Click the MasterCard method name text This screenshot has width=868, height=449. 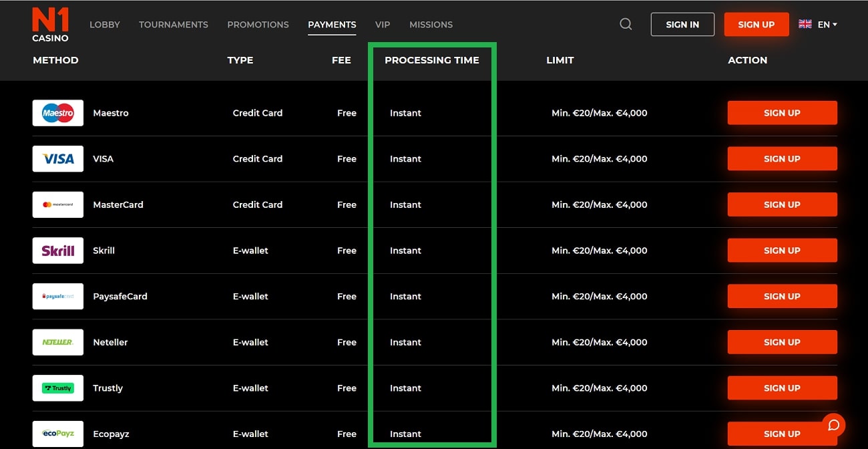(118, 204)
